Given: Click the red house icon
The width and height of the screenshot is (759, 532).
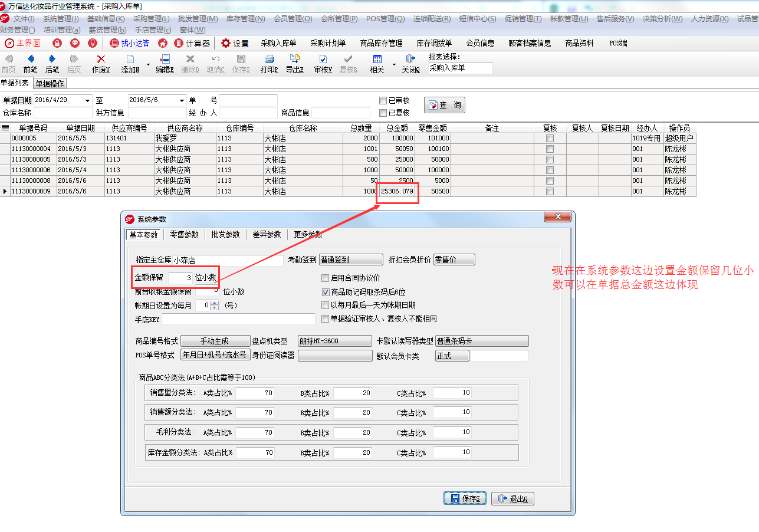Looking at the screenshot, I should (163, 43).
